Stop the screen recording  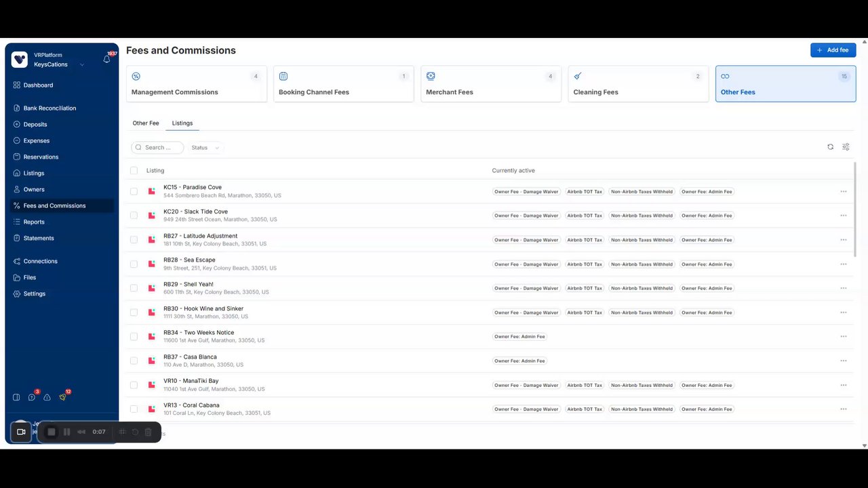click(52, 432)
